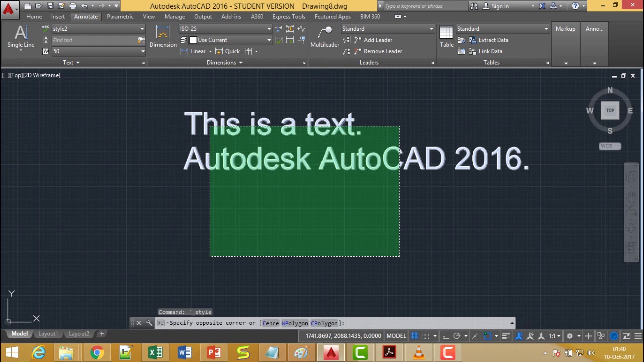Select the Linear dimension tool
The height and width of the screenshot is (362, 644).
point(194,51)
